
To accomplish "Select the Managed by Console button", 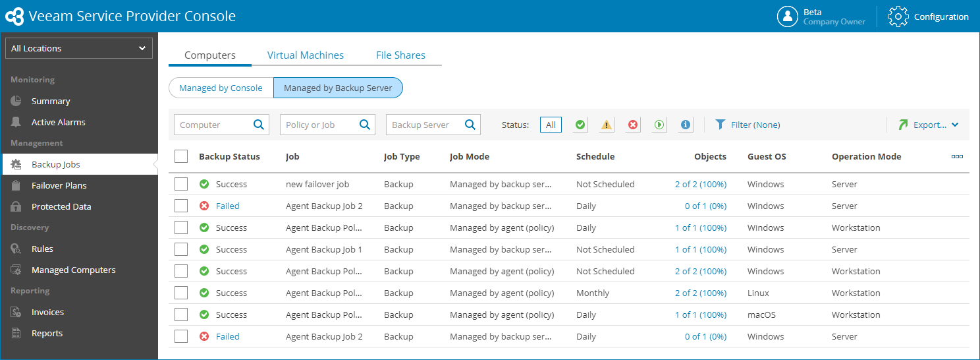I will tap(221, 88).
